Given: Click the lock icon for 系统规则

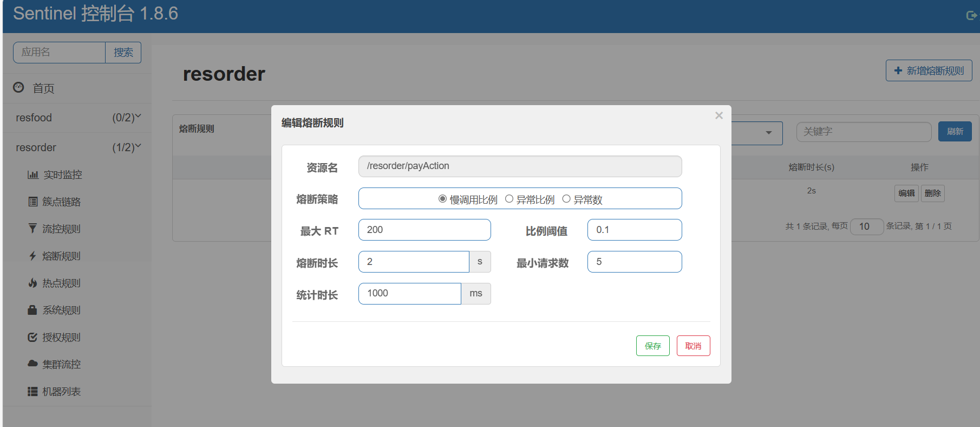Looking at the screenshot, I should click(33, 310).
